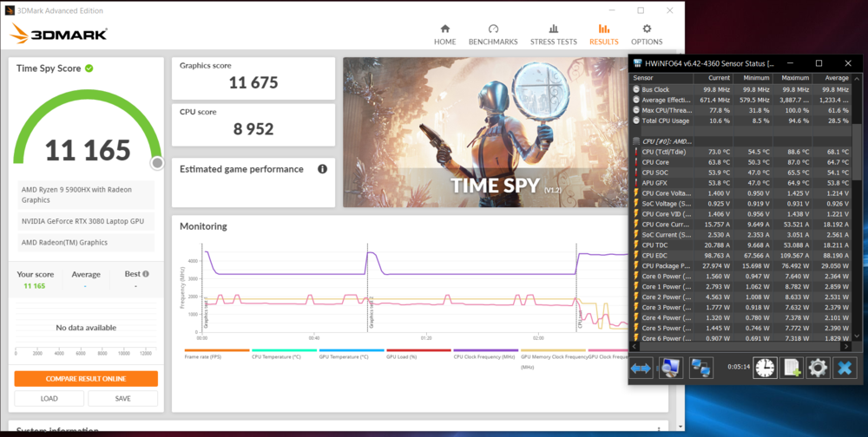This screenshot has width=868, height=437.
Task: Click the HWiNFO log file icon
Action: pos(791,368)
